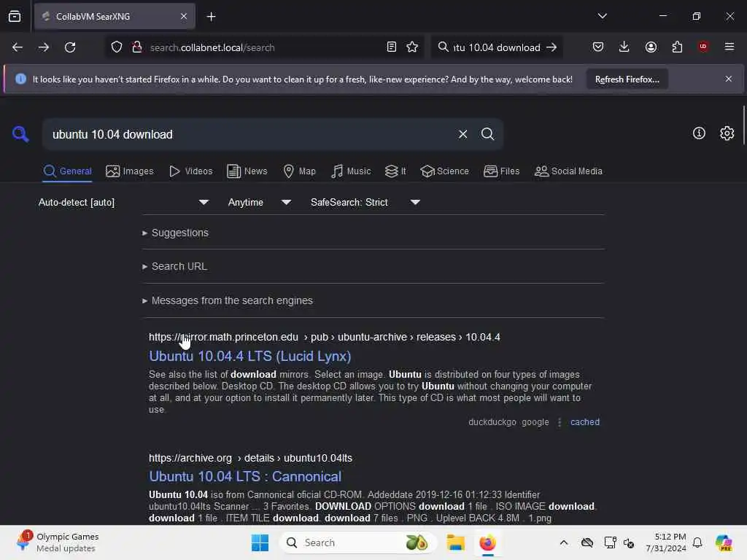The image size is (747, 560).
Task: Click the Firefox address bar URL
Action: click(x=212, y=47)
